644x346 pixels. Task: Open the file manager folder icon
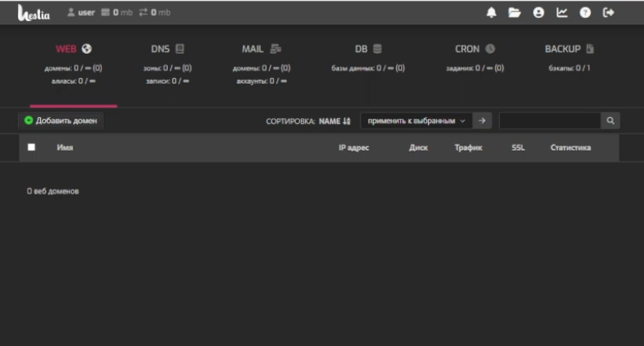[x=514, y=12]
